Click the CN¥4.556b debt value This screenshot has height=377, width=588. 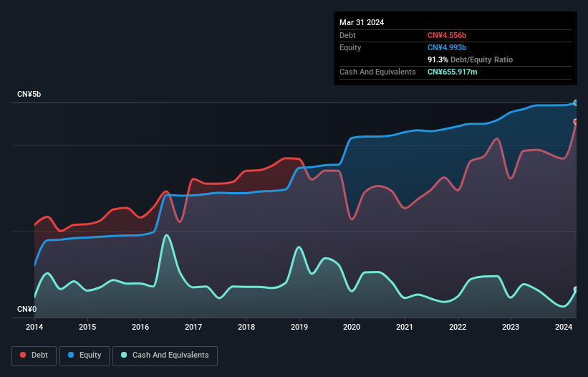click(447, 35)
